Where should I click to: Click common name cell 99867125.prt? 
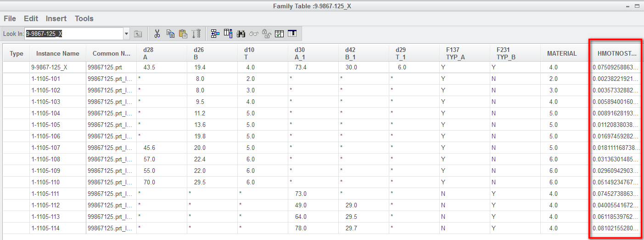click(112, 67)
